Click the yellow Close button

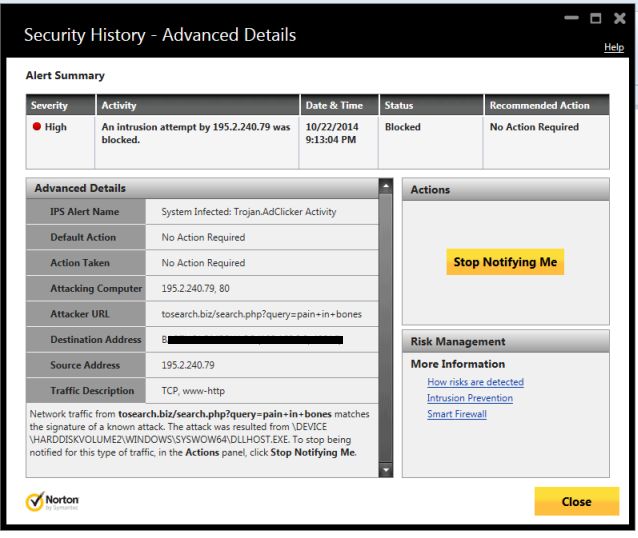tap(576, 501)
